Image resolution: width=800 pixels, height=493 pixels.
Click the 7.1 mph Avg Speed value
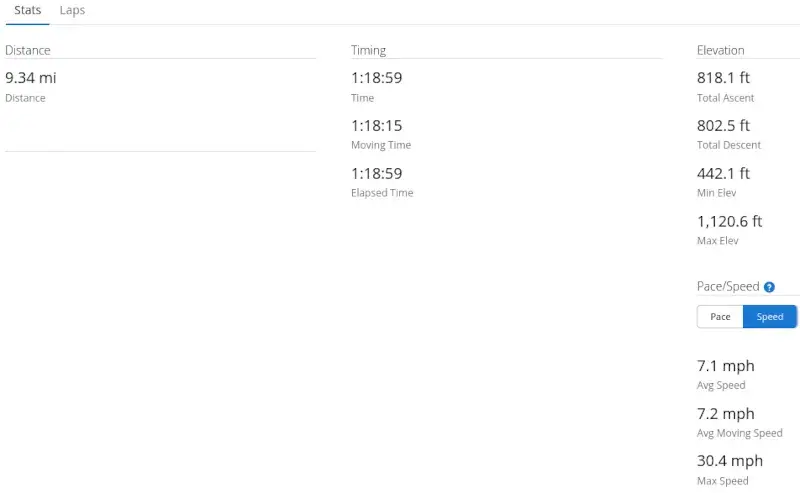tap(725, 366)
